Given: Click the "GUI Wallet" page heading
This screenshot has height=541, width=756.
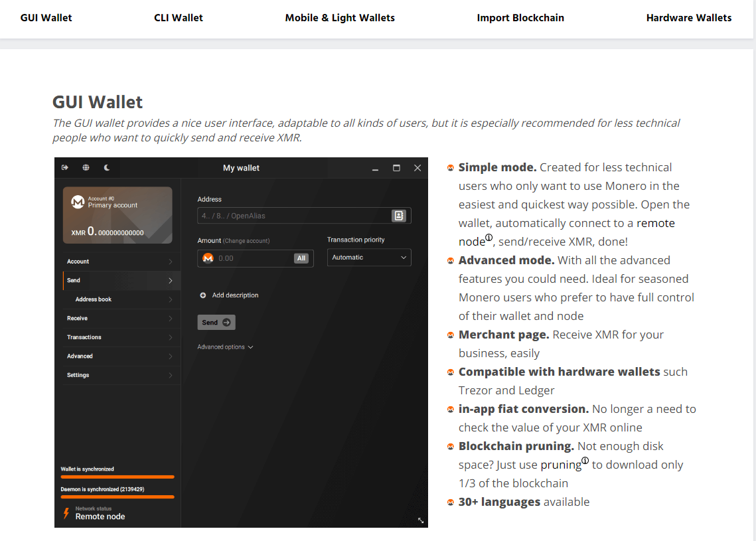Looking at the screenshot, I should [x=98, y=102].
